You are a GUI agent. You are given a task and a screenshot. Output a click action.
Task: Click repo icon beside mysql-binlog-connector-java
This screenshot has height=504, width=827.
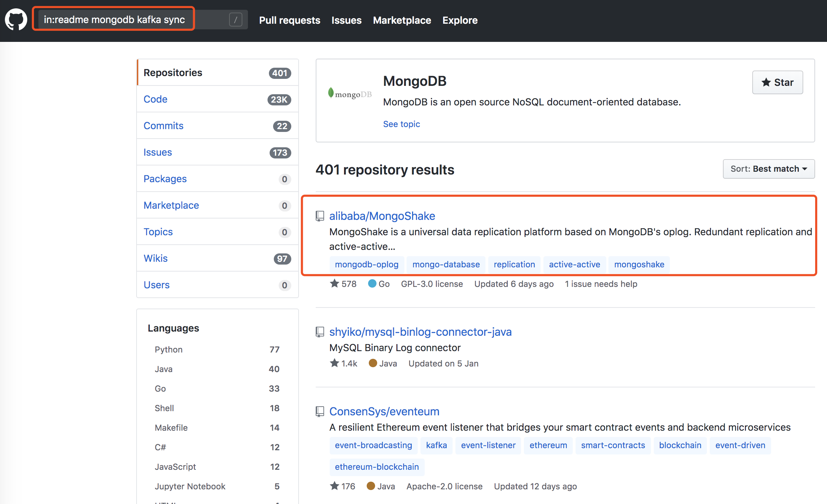click(x=320, y=332)
